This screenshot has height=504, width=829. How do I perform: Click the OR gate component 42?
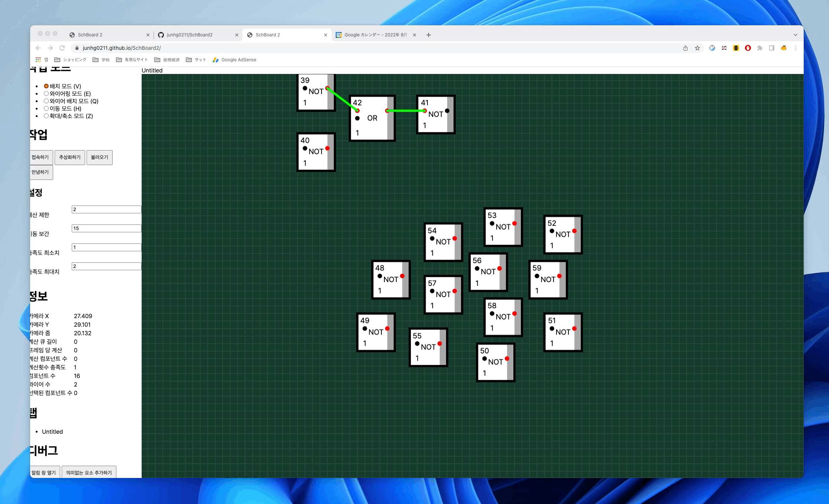[372, 118]
